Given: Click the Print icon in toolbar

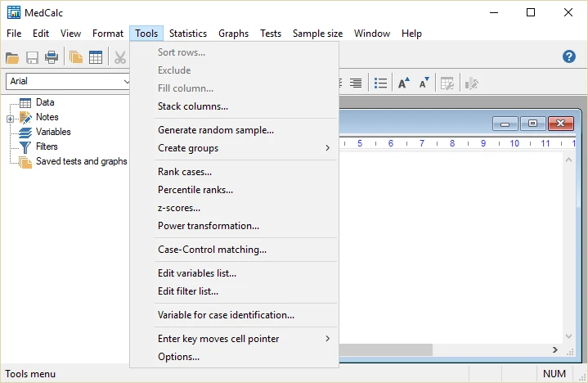Looking at the screenshot, I should (52, 57).
